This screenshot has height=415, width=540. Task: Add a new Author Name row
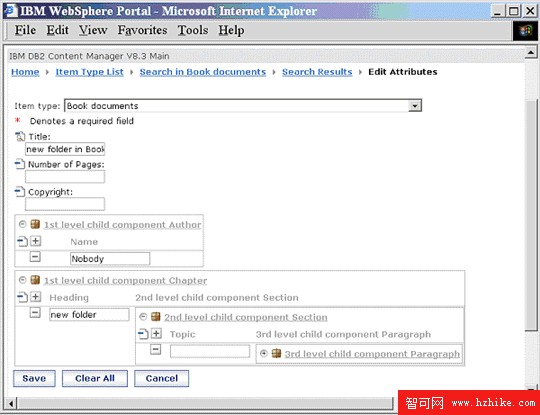[35, 241]
